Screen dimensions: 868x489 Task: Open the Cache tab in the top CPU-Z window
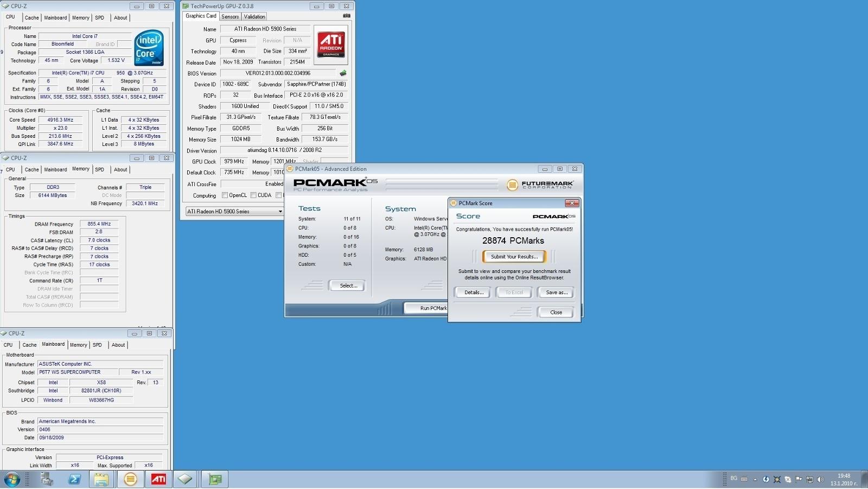click(x=32, y=18)
